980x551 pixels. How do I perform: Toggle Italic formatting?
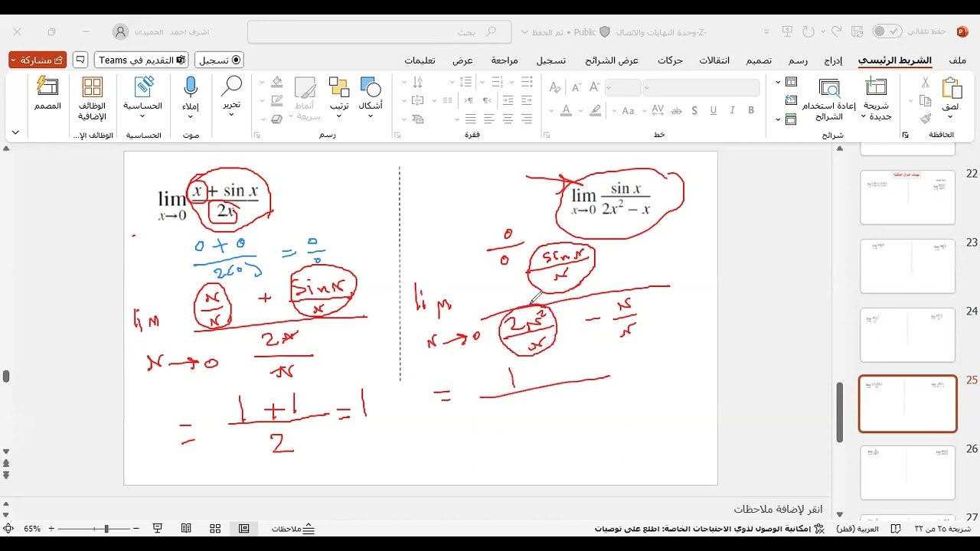(733, 111)
